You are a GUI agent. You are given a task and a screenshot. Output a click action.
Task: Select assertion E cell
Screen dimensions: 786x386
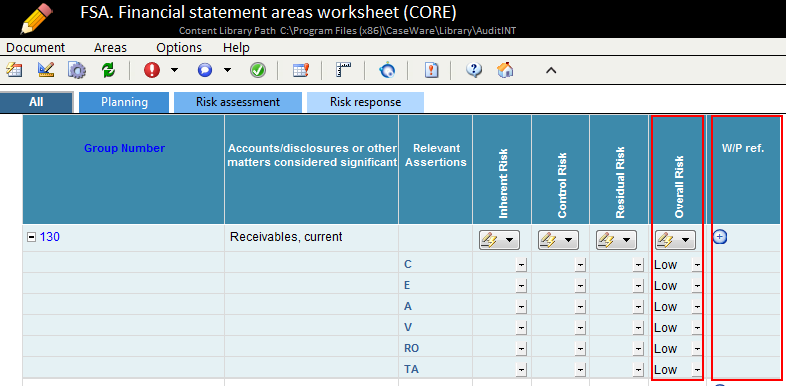[x=435, y=284]
